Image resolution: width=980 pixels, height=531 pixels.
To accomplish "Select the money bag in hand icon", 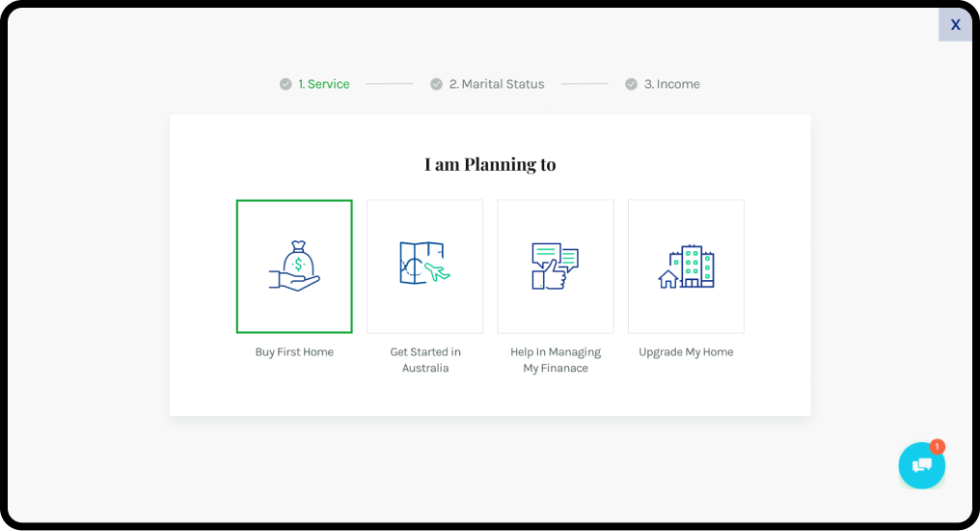I will (294, 266).
